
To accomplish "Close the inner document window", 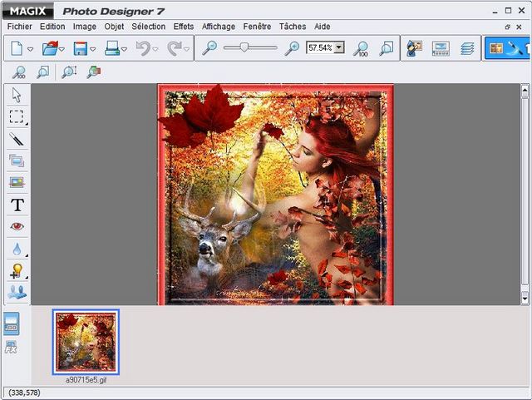I will (x=519, y=27).
